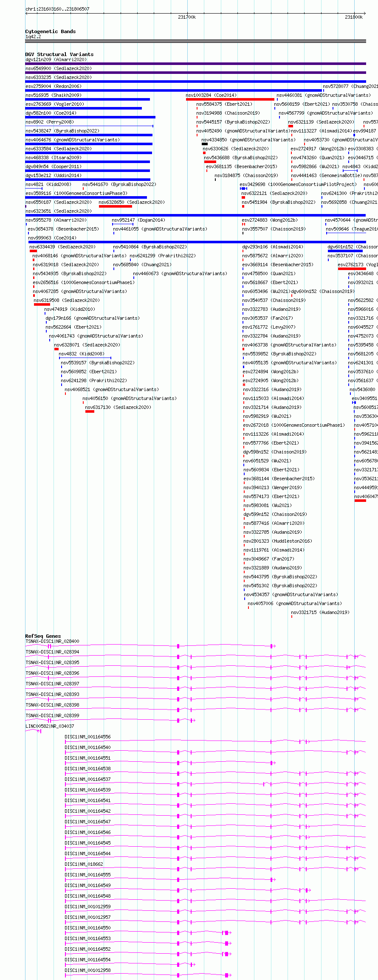378x980 pixels.
Task: Click DISC1|NM_018662 transcript label
Action: [84, 864]
